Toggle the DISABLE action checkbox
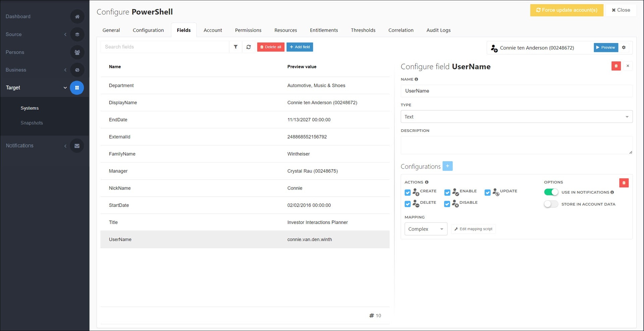Viewport: 644px width, 331px height. coord(447,204)
